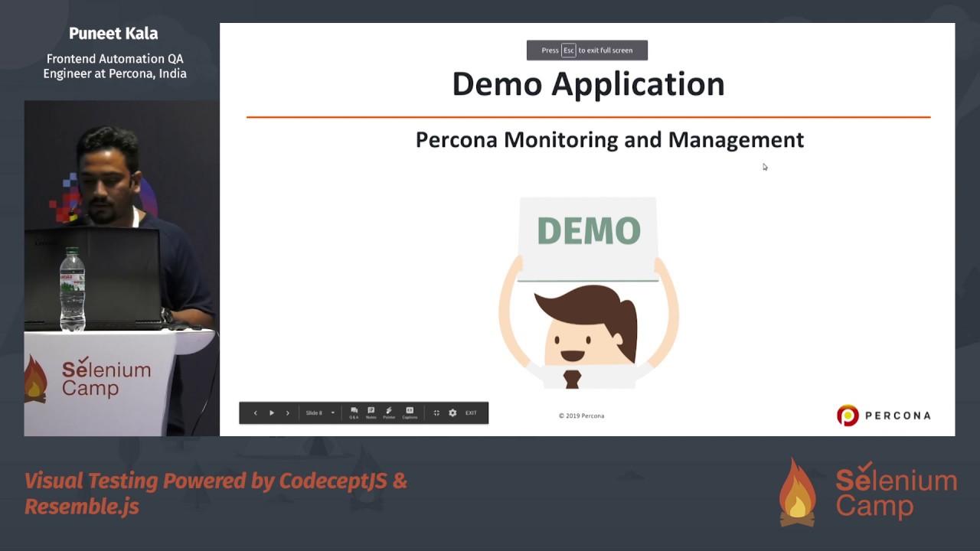980x551 pixels.
Task: Click the 'Demo Application' slide title
Action: point(588,84)
